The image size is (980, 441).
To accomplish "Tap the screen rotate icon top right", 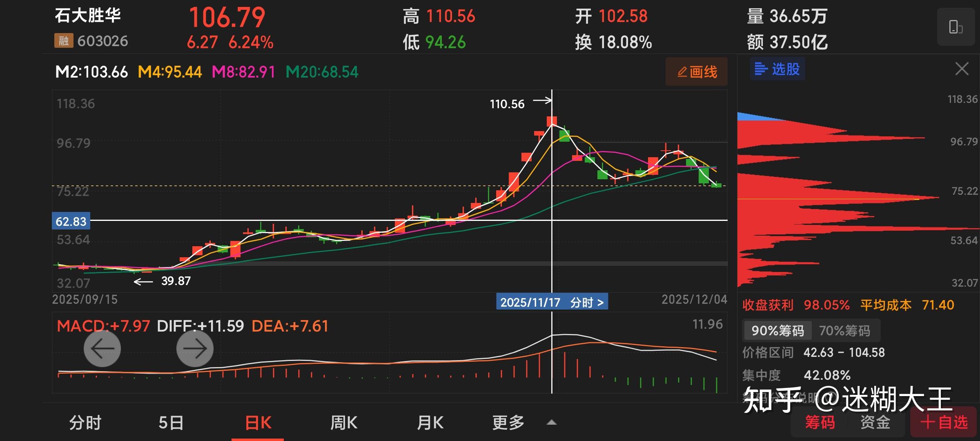I will (x=955, y=27).
